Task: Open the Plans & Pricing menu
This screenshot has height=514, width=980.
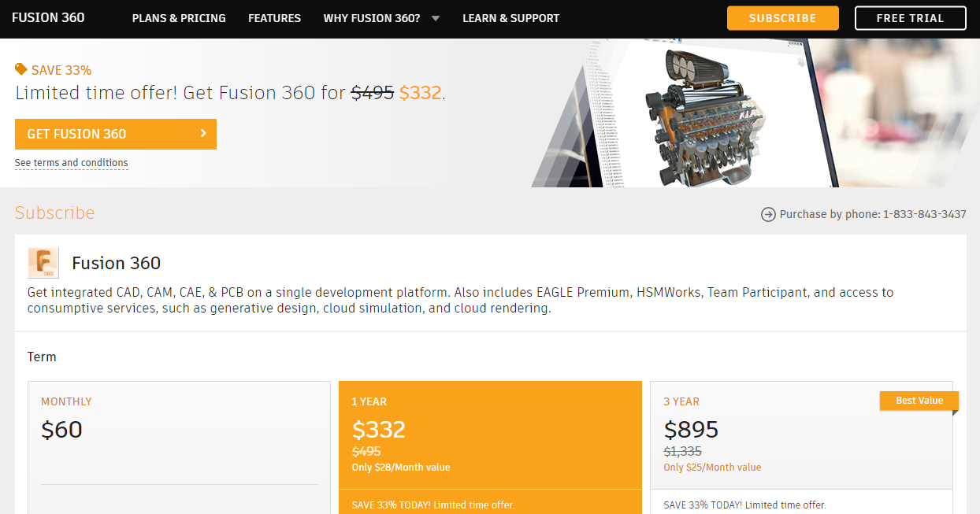Action: (x=179, y=18)
